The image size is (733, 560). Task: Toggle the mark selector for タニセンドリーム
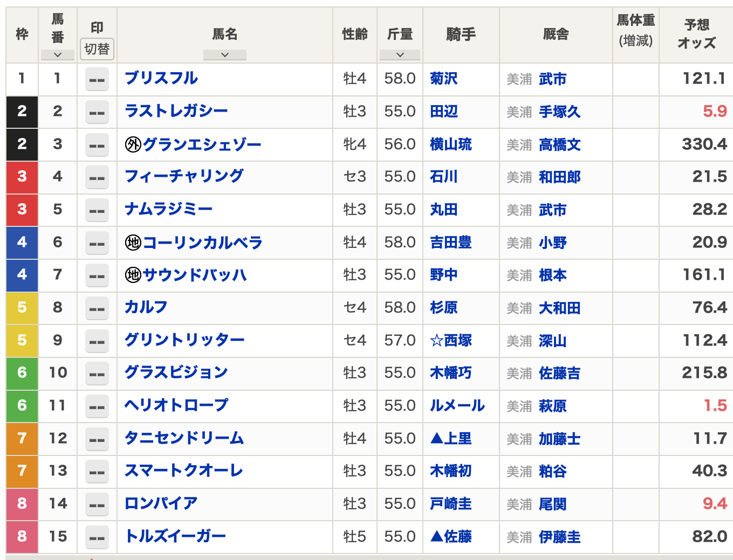pyautogui.click(x=97, y=439)
